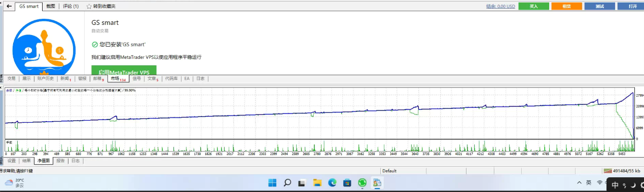This screenshot has height=192, width=644.
Task: Open the 展示 toolbox tab
Action: coord(26,79)
